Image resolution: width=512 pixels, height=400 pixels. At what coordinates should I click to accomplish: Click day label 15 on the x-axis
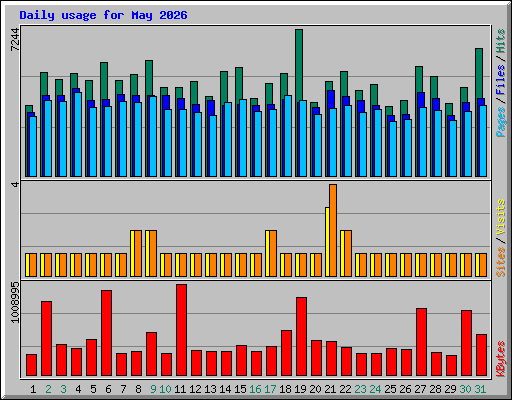[240, 389]
